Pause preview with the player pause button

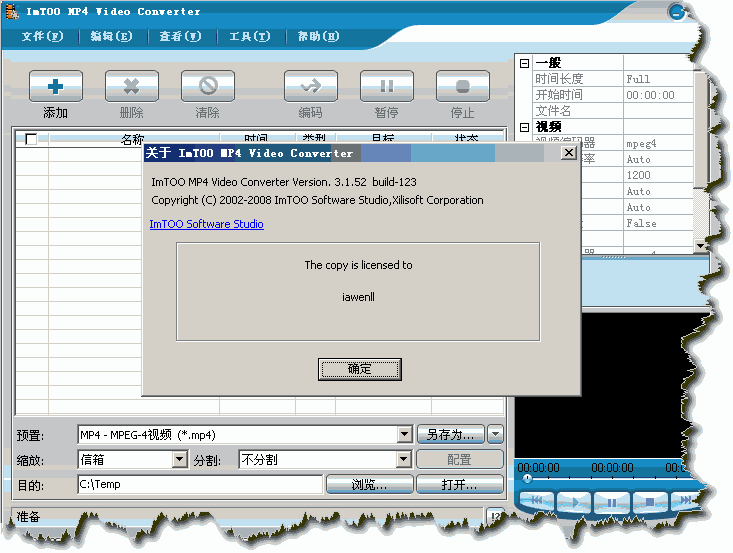click(x=611, y=503)
